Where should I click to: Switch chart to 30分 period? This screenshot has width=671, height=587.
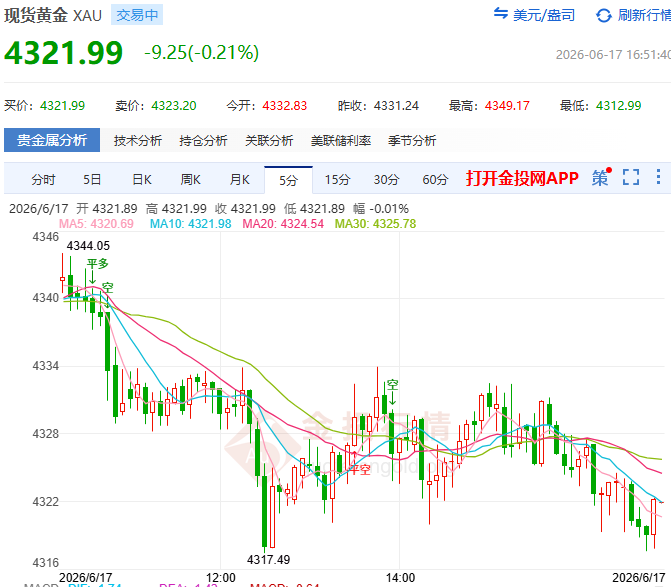pos(386,180)
